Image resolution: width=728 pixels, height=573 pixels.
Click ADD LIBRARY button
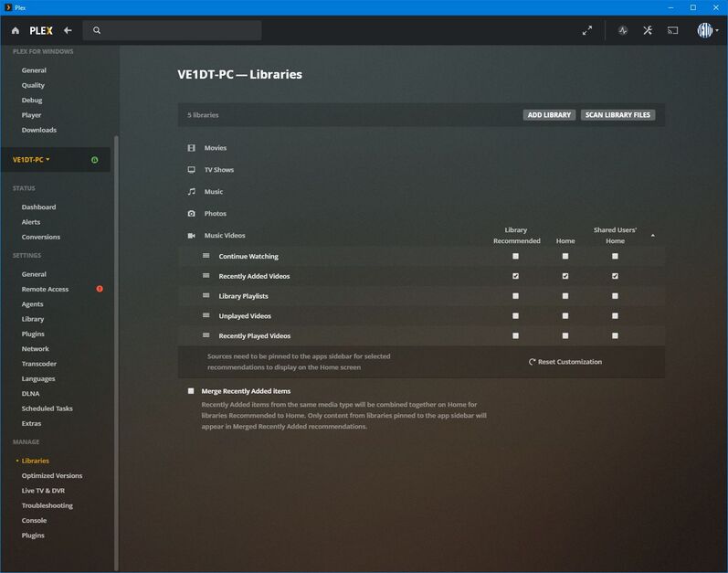pyautogui.click(x=549, y=115)
